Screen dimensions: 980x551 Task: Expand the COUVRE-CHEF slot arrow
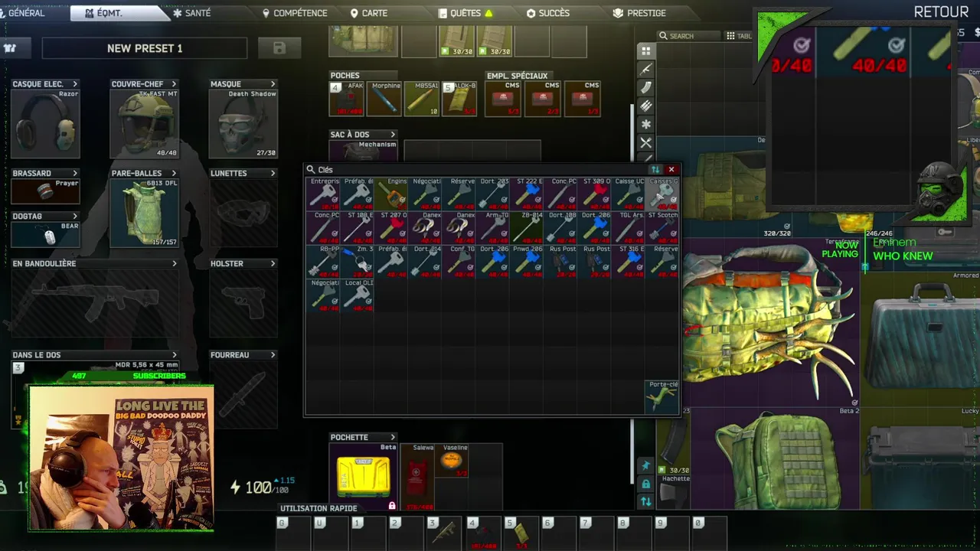[174, 84]
